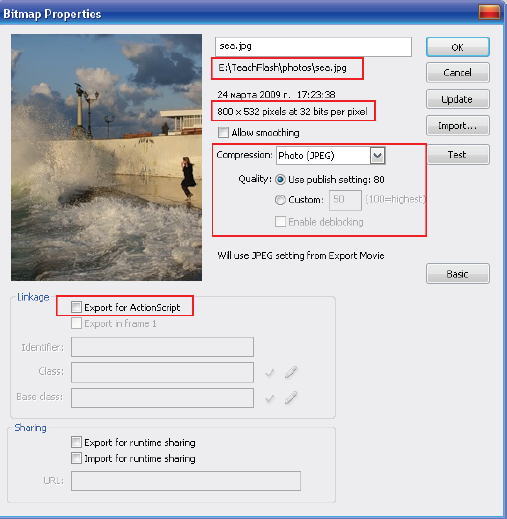The width and height of the screenshot is (507, 519).
Task: Click the Update button
Action: (x=458, y=99)
